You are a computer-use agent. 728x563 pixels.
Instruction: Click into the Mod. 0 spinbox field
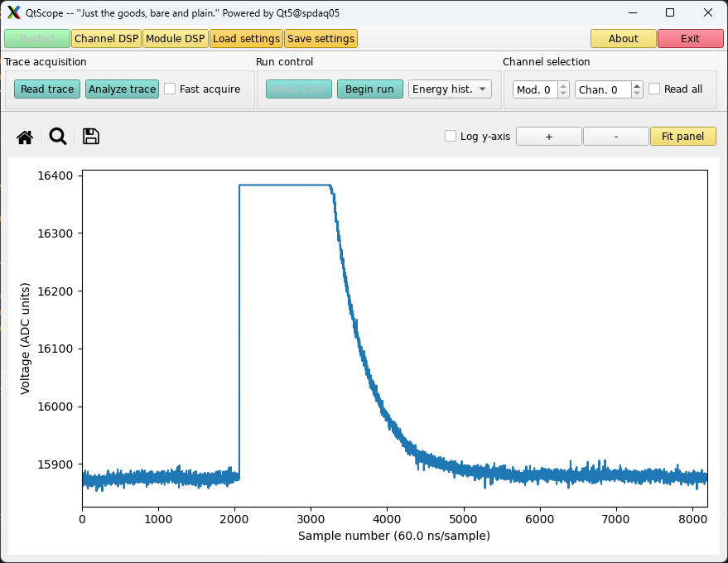535,89
